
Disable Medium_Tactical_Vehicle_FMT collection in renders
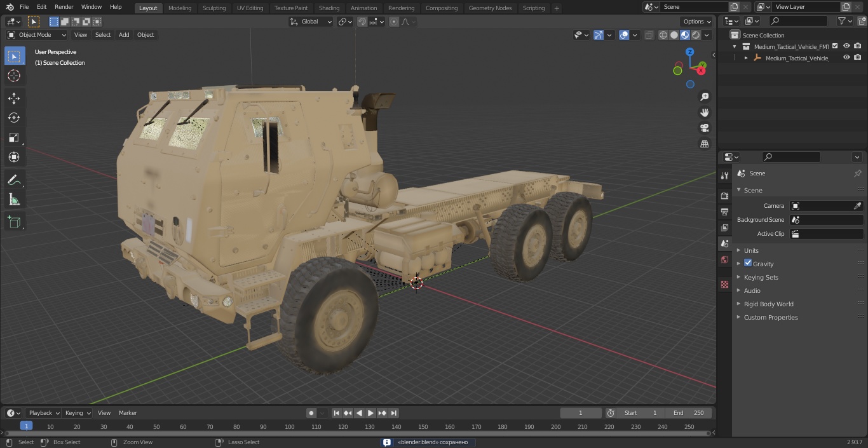(858, 46)
